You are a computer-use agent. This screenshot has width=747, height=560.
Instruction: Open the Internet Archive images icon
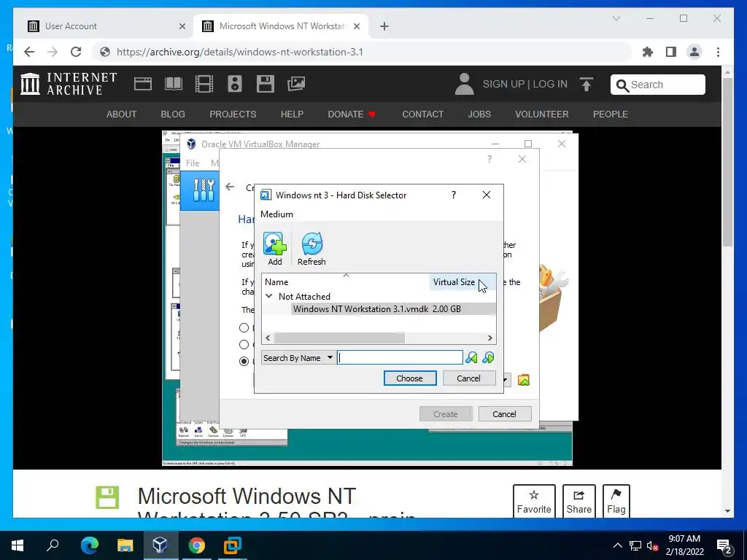pos(296,84)
